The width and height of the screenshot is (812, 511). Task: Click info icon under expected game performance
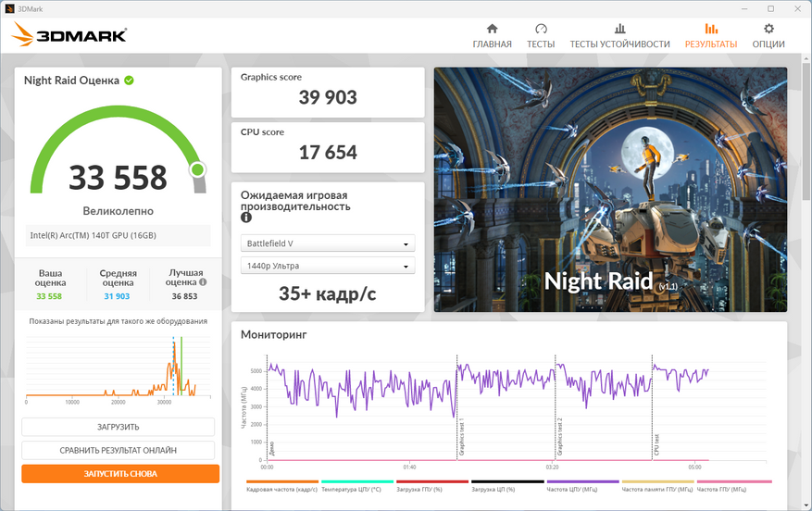[246, 218]
